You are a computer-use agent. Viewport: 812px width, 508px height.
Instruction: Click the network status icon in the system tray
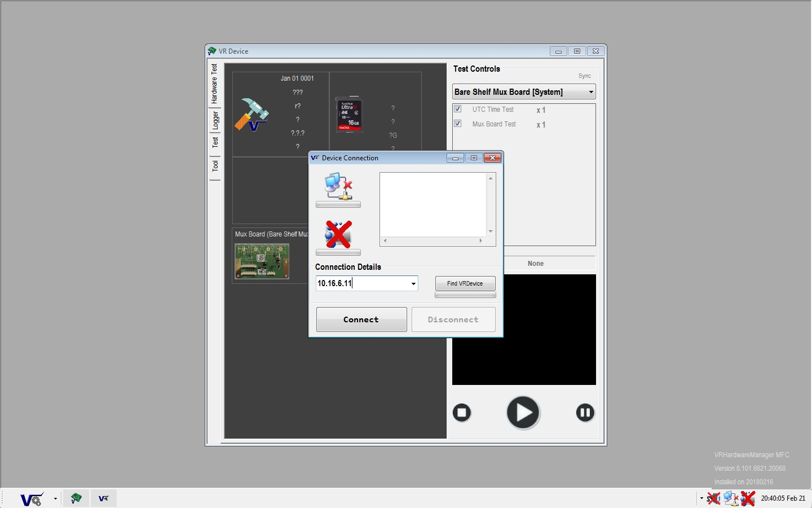731,498
